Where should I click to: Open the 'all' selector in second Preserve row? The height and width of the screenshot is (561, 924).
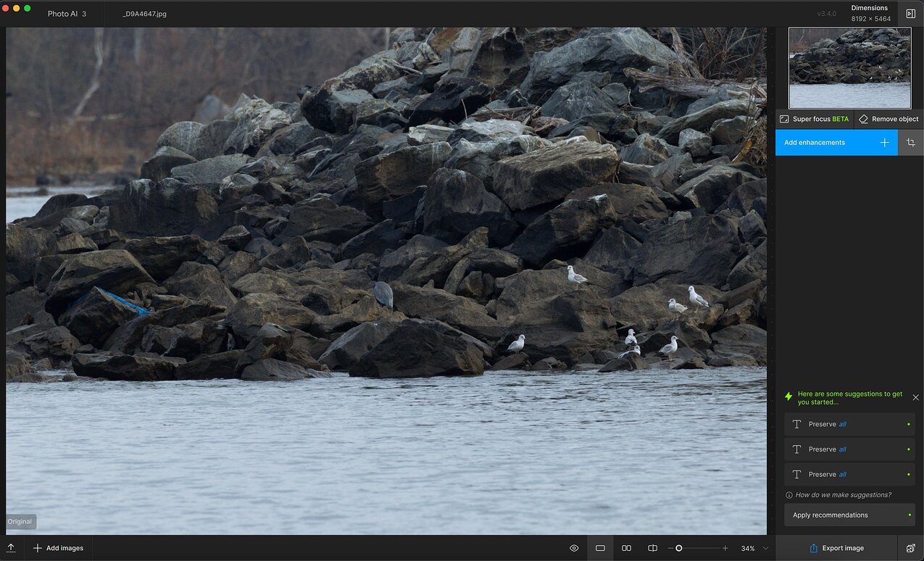(843, 449)
